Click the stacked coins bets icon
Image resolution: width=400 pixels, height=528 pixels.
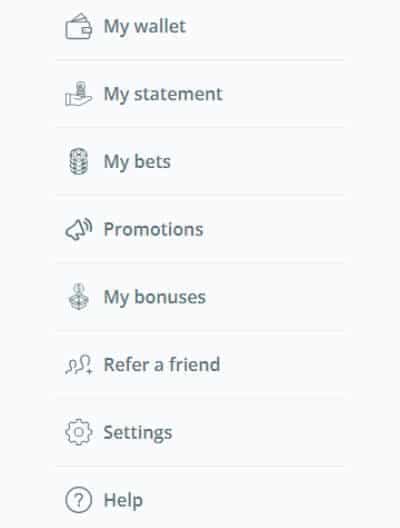[78, 162]
